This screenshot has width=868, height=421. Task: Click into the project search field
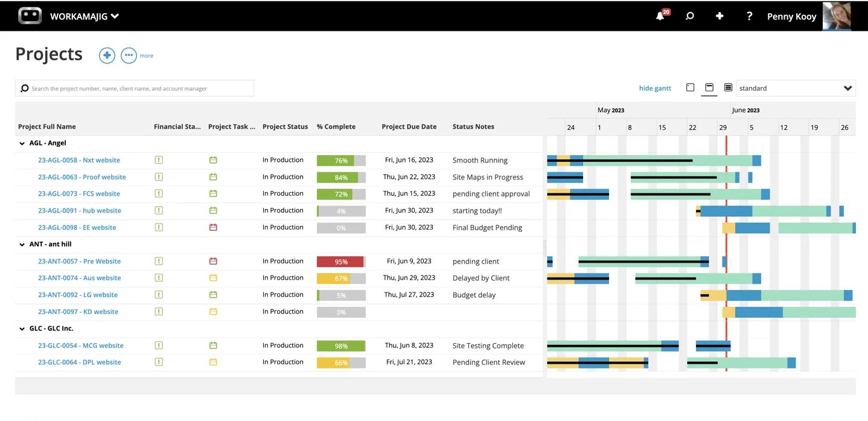(135, 88)
